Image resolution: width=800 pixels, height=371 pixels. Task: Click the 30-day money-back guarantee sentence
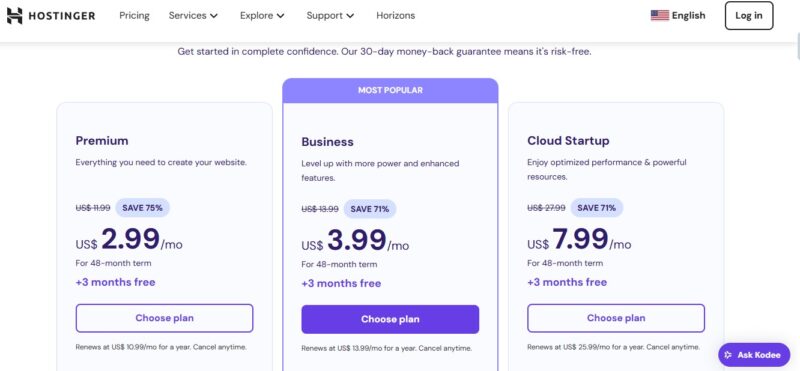click(384, 52)
